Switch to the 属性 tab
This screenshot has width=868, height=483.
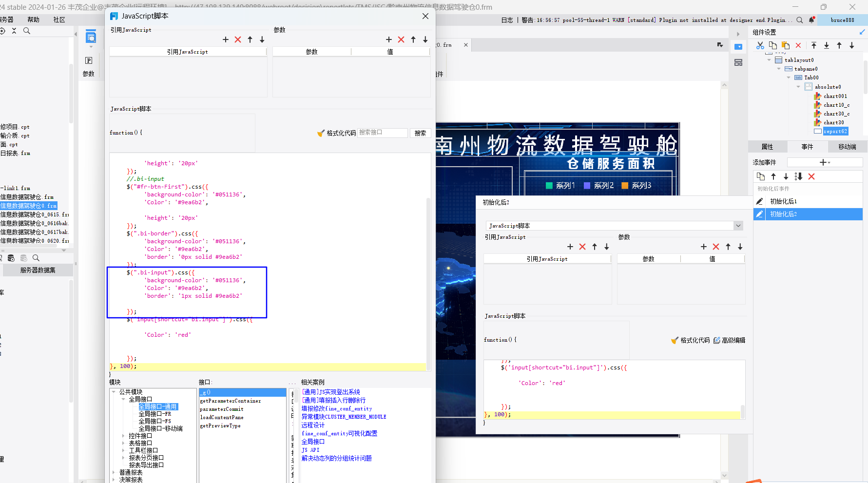[767, 147]
